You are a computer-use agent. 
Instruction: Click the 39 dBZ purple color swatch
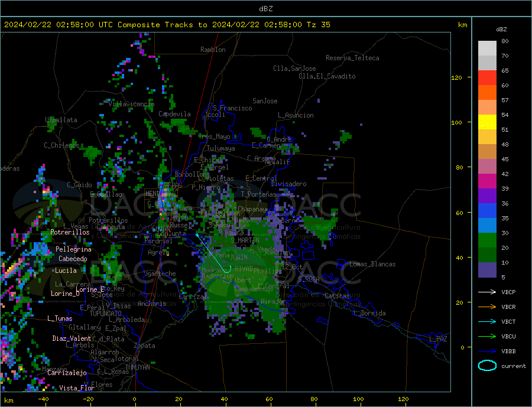(487, 196)
